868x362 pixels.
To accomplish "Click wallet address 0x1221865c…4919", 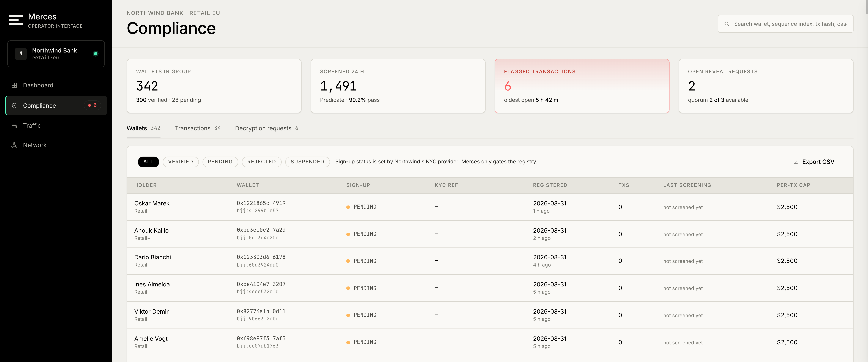I will click(261, 203).
